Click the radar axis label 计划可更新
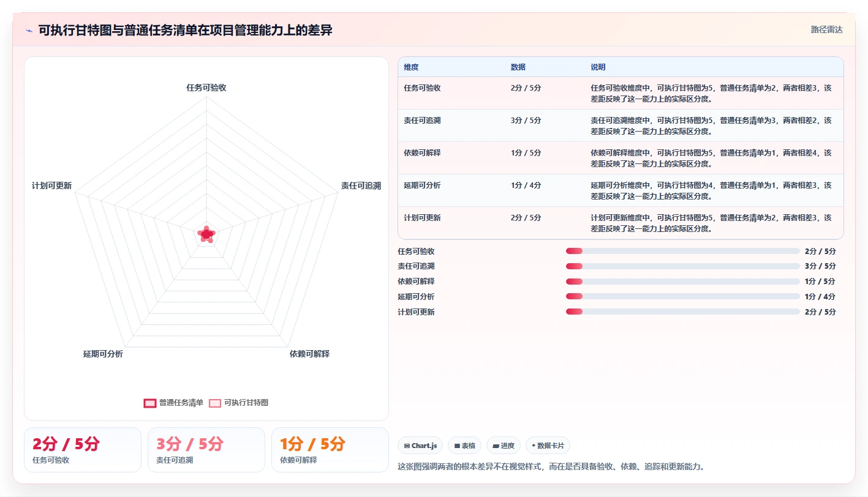This screenshot has height=497, width=868. click(51, 185)
